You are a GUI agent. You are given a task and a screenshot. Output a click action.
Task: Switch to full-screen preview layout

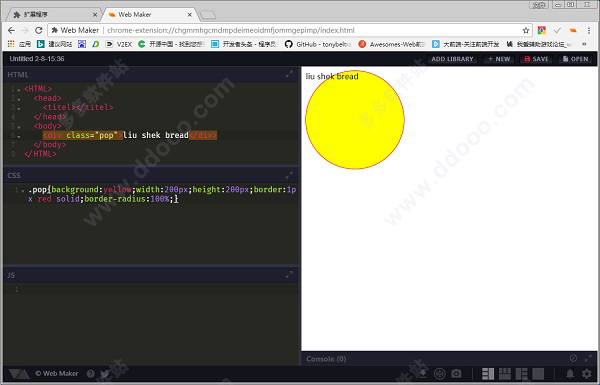click(538, 374)
